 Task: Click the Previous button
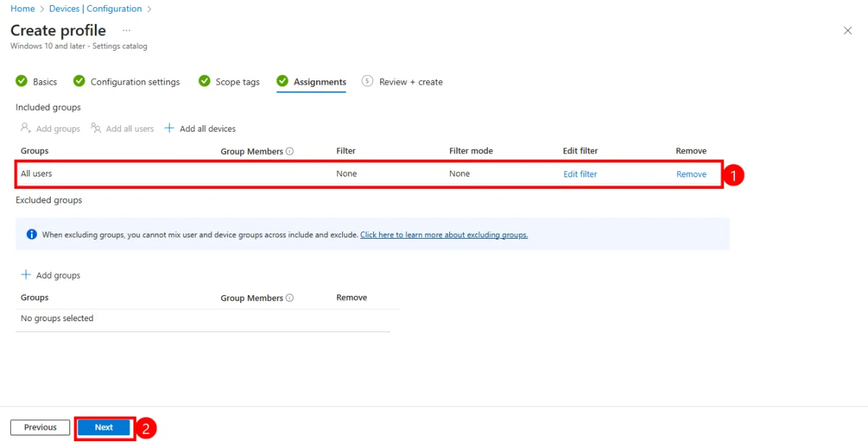pyautogui.click(x=41, y=427)
